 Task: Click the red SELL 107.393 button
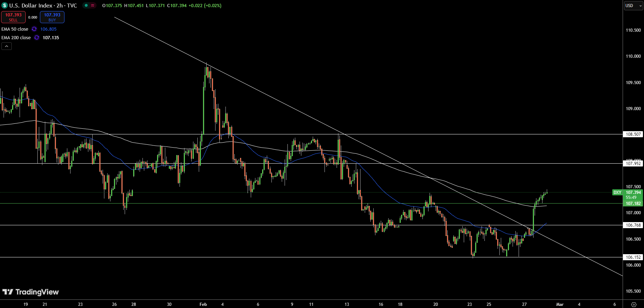13,17
